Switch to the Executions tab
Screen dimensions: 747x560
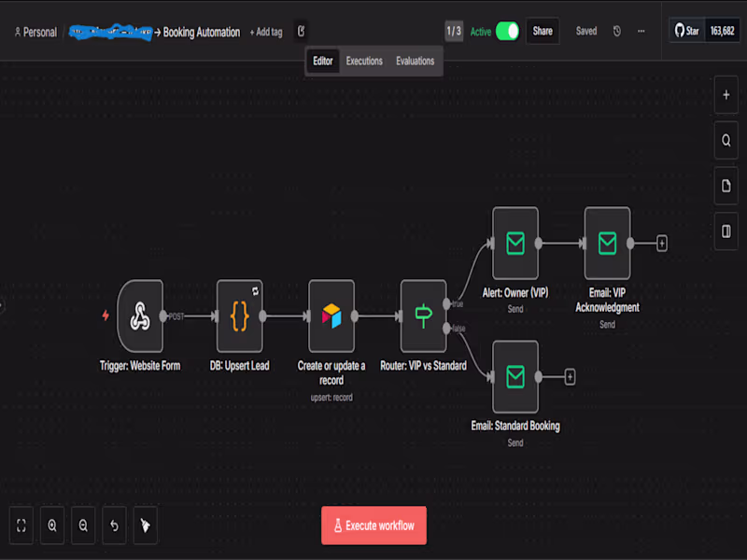point(364,61)
